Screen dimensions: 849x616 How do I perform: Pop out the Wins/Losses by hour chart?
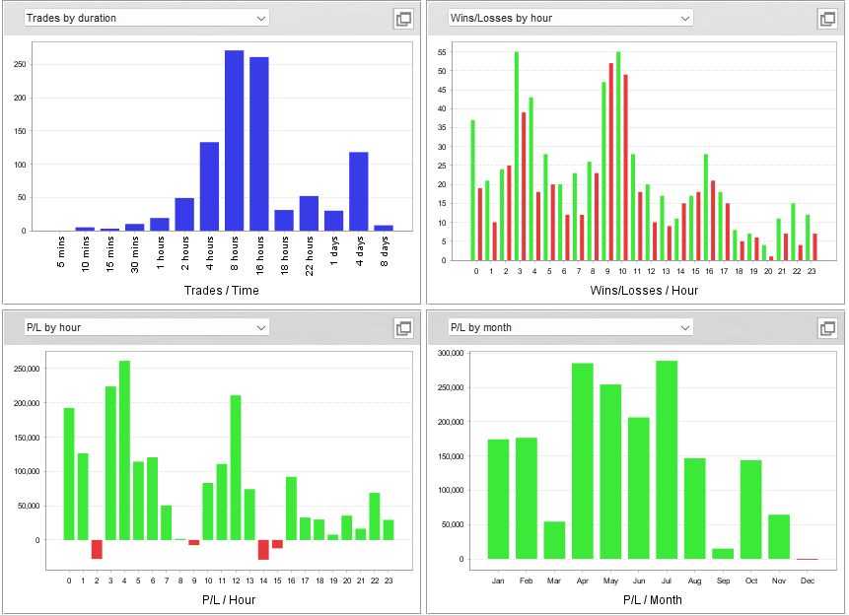coord(827,19)
